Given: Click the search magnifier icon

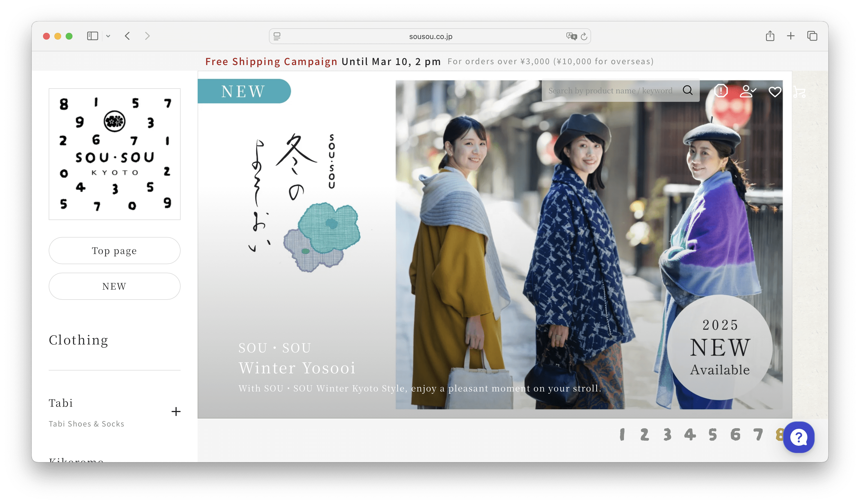Looking at the screenshot, I should [687, 91].
